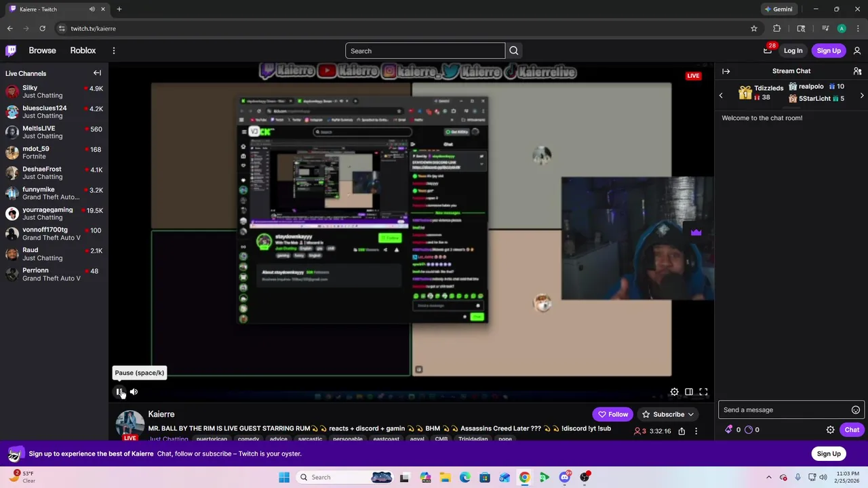
Task: Open the Windows Start menu
Action: coord(283,477)
